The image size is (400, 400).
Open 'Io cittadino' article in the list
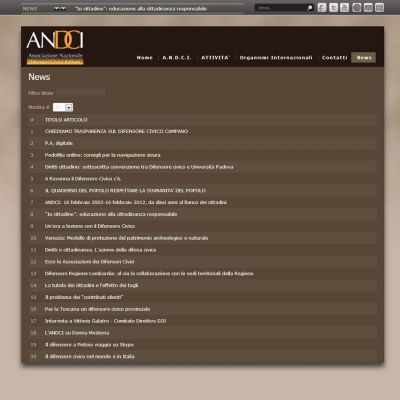pyautogui.click(x=111, y=214)
